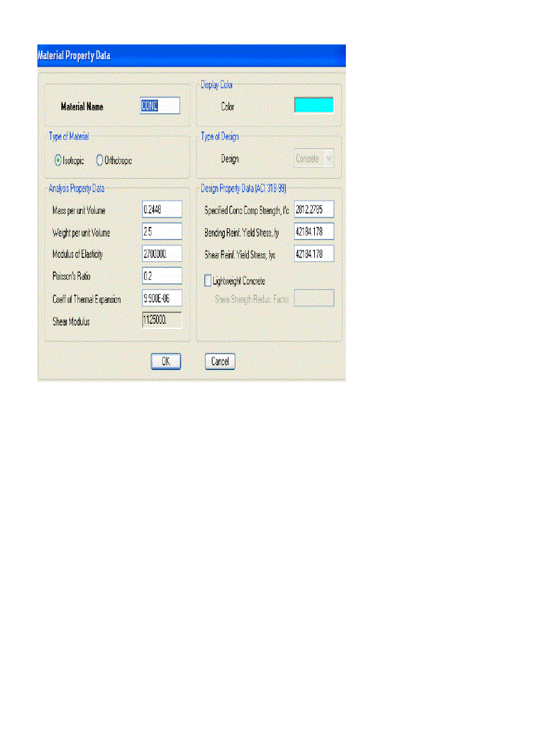Click the Material Name text field

pyautogui.click(x=159, y=106)
